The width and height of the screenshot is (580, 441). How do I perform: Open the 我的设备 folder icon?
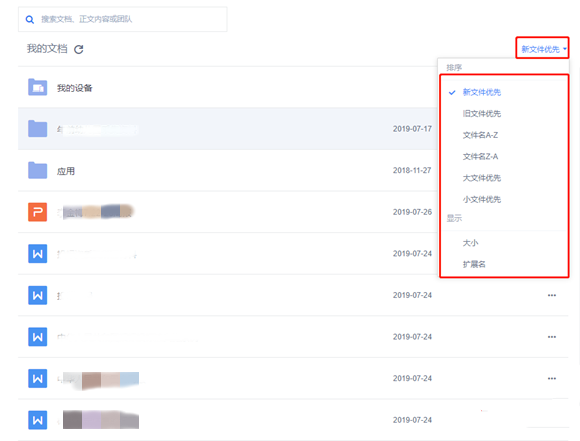37,87
